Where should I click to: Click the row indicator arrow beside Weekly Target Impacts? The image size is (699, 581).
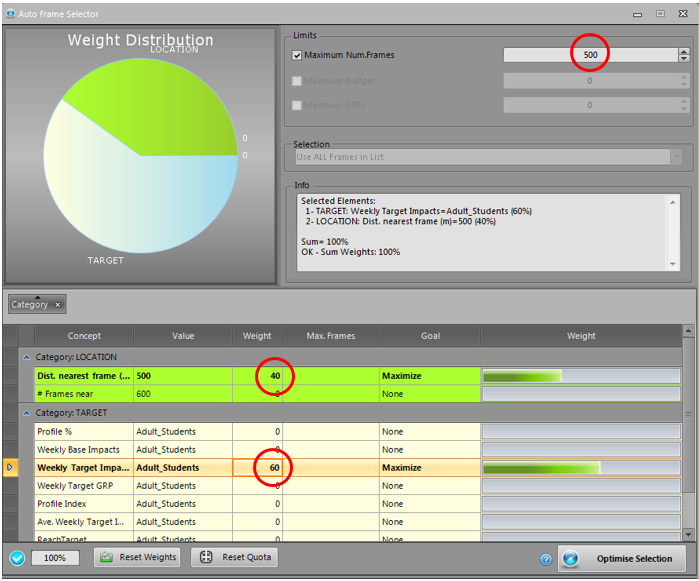point(10,467)
